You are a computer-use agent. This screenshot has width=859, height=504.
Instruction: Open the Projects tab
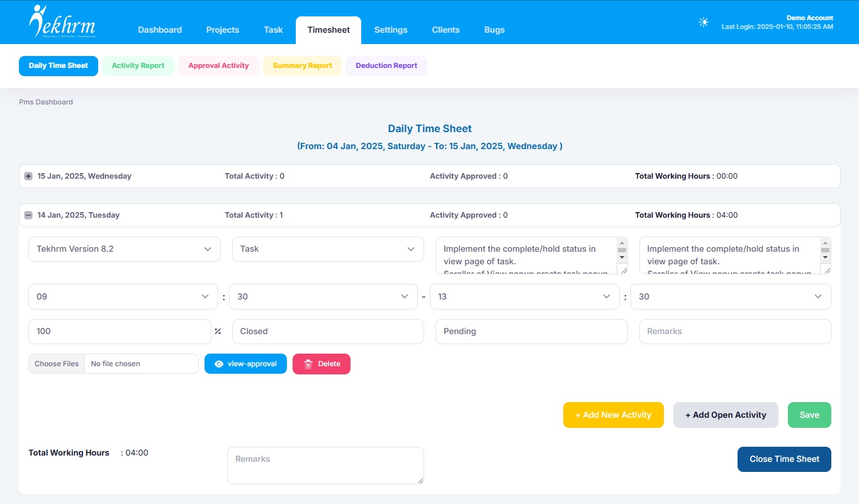(x=223, y=30)
